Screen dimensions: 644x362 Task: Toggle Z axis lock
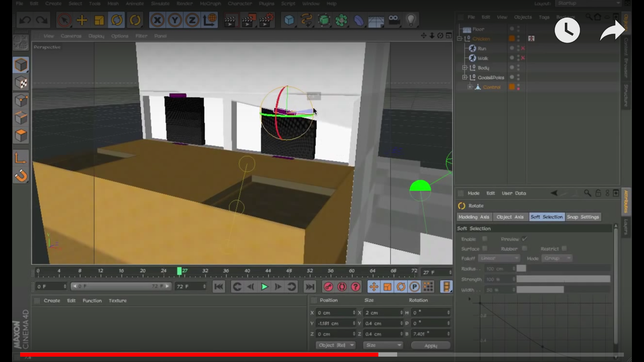click(192, 20)
